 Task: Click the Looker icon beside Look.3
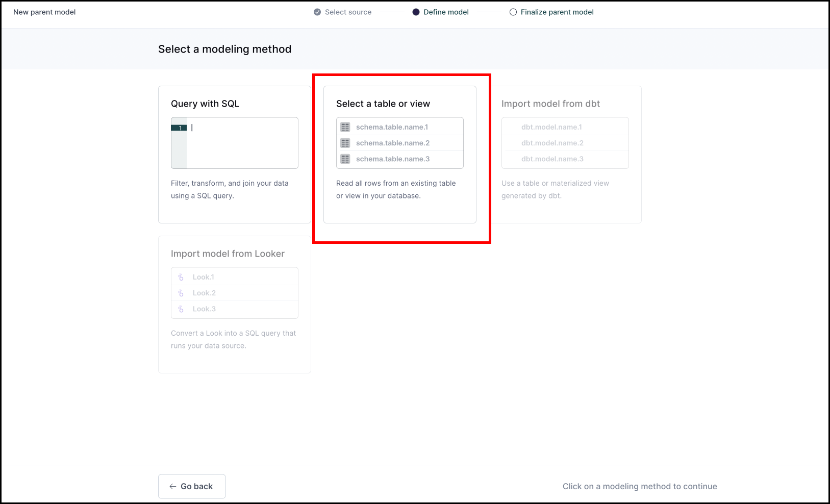click(181, 309)
